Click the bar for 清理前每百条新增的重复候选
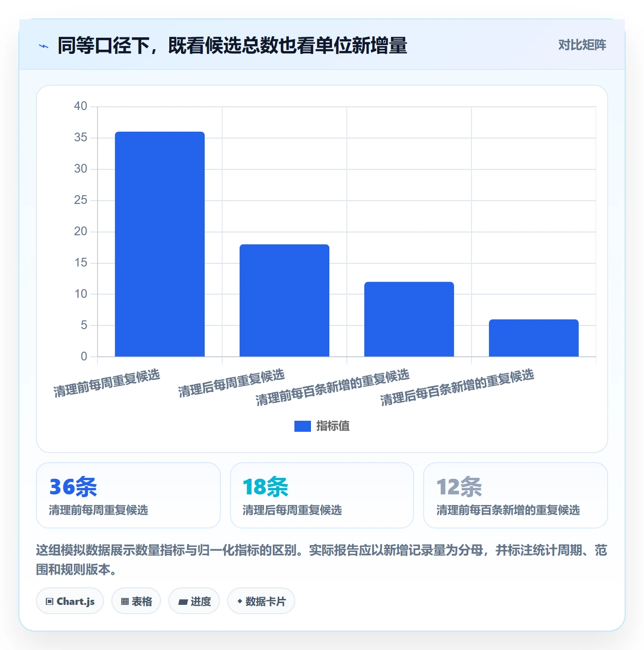This screenshot has height=650, width=644. (409, 319)
